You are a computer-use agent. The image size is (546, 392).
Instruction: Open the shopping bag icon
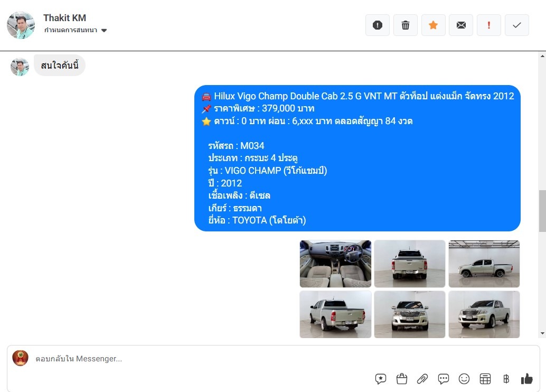[x=401, y=379]
